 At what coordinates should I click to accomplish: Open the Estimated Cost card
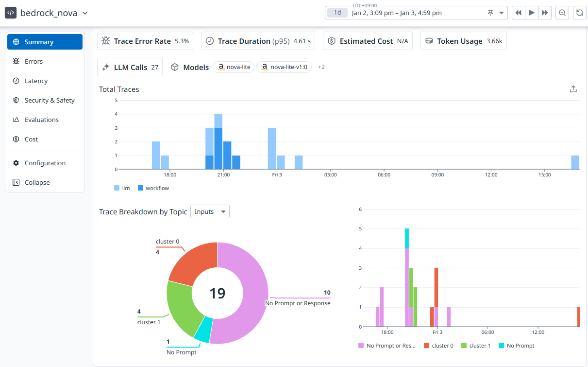click(x=369, y=41)
